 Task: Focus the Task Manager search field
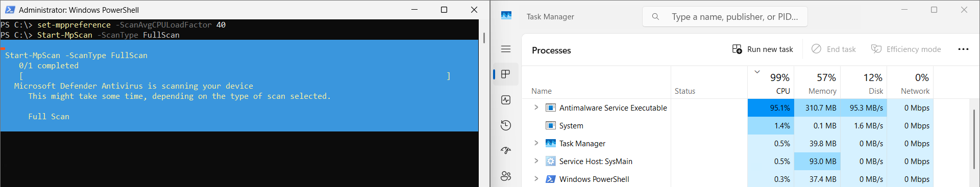pyautogui.click(x=725, y=17)
